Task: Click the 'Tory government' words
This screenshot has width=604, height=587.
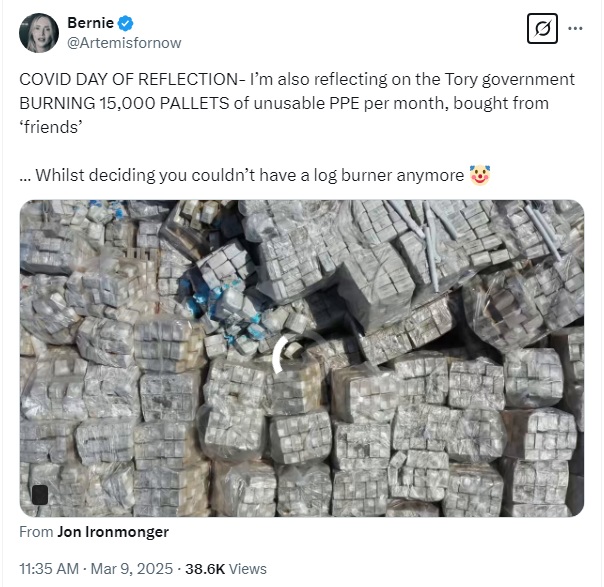Action: point(510,79)
